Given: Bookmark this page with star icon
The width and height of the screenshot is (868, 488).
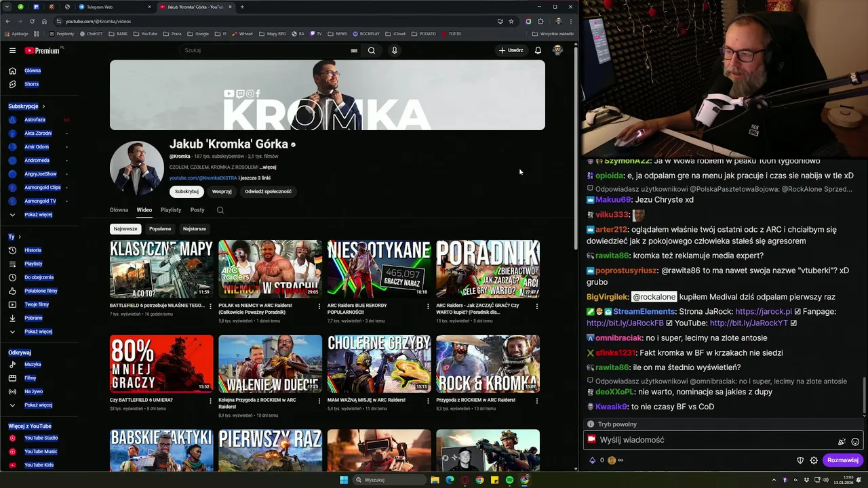Looking at the screenshot, I should [x=512, y=21].
